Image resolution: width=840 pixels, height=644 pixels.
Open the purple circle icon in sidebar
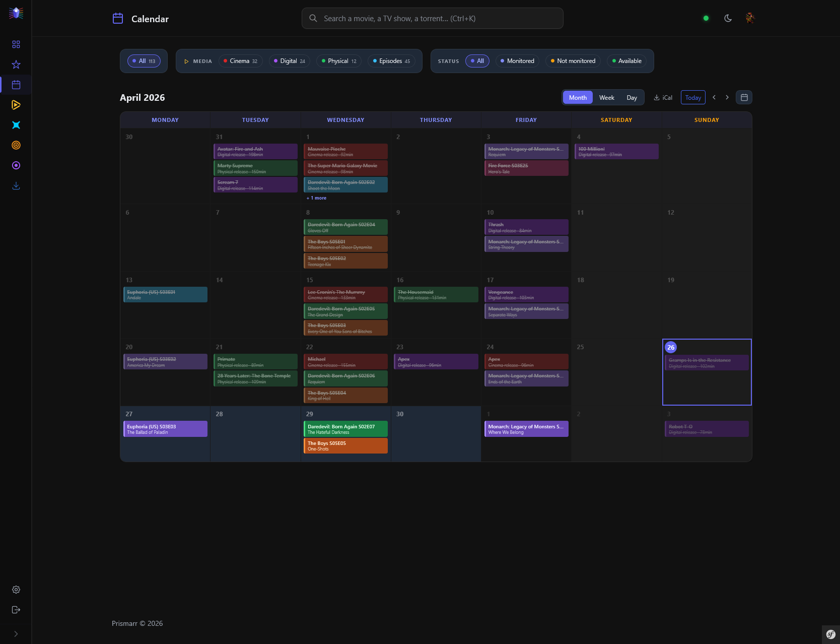tap(16, 165)
